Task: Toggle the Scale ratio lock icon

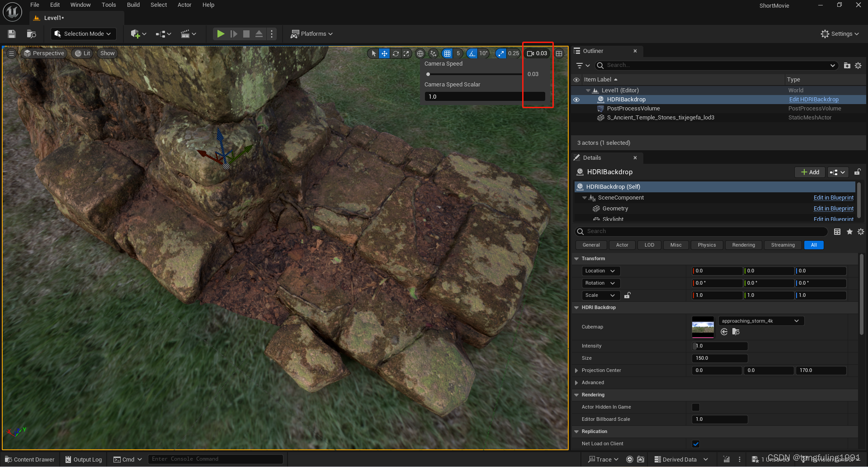Action: click(627, 295)
